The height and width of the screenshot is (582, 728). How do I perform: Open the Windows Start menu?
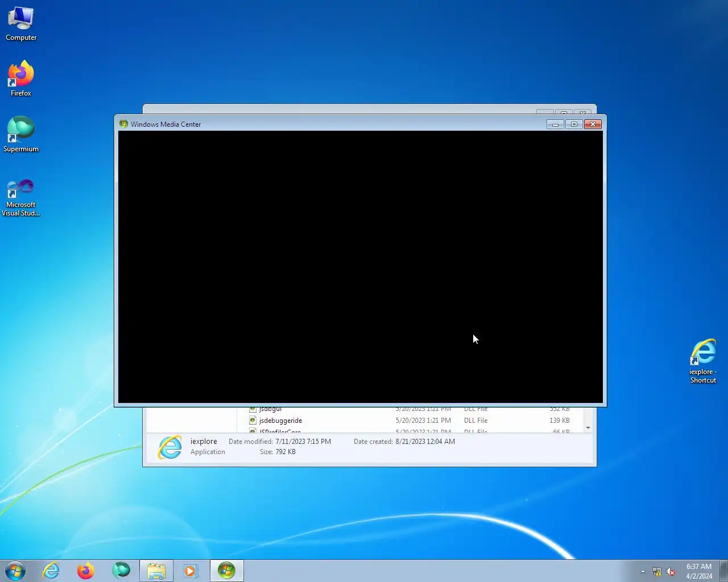15,571
